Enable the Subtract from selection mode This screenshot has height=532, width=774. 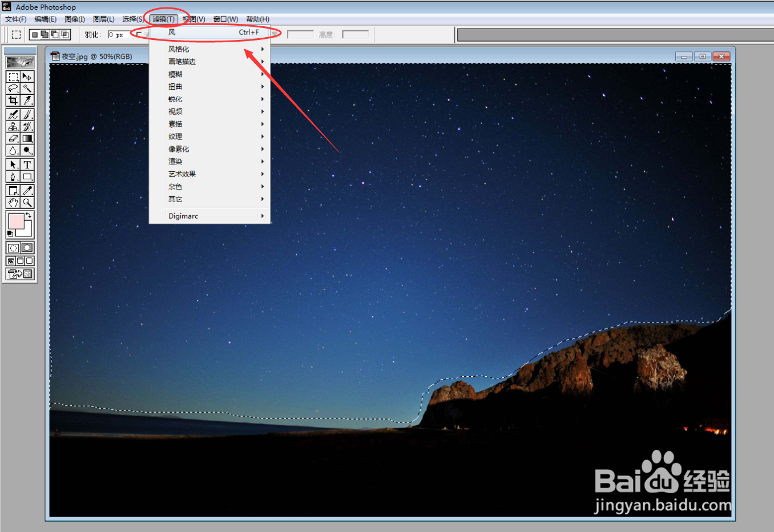(55, 35)
